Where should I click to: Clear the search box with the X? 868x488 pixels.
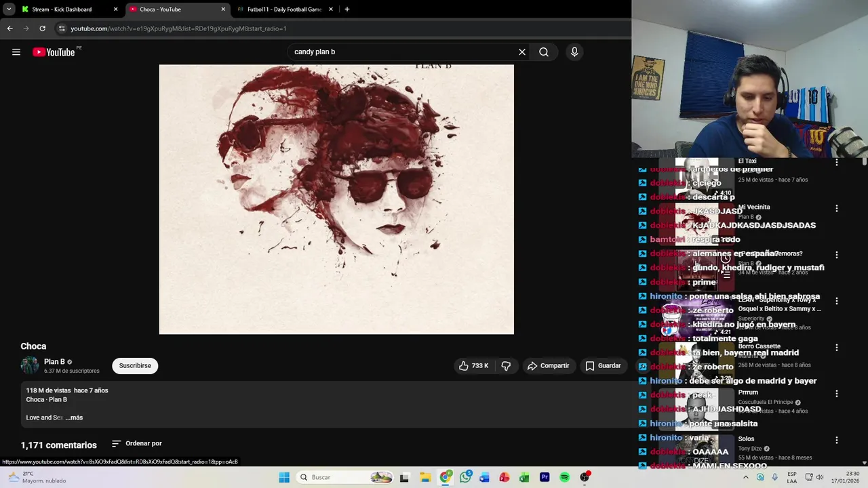pyautogui.click(x=522, y=52)
